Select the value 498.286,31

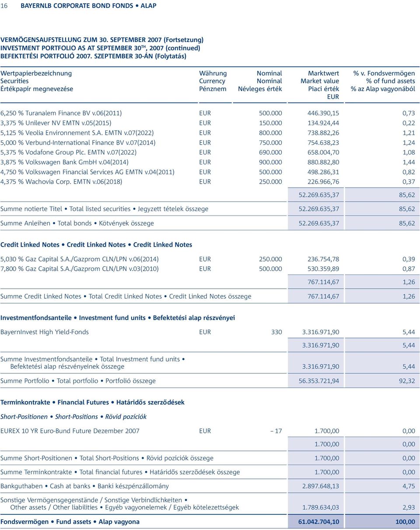[323, 172]
